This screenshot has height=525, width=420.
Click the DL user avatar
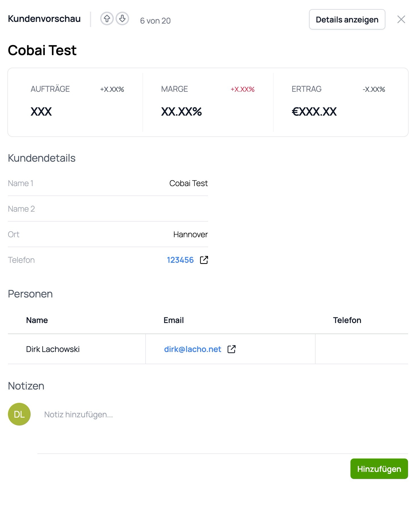[19, 414]
